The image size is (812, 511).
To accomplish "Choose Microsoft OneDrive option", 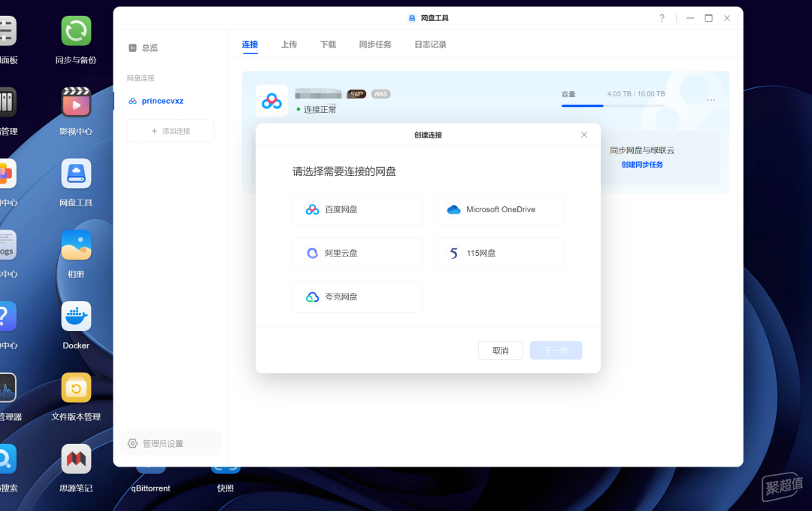I will [498, 209].
